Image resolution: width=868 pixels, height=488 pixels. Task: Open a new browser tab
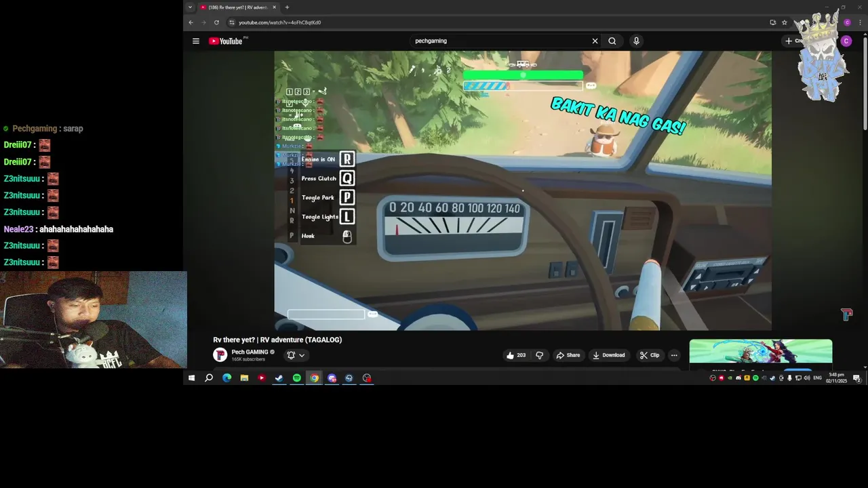point(287,7)
